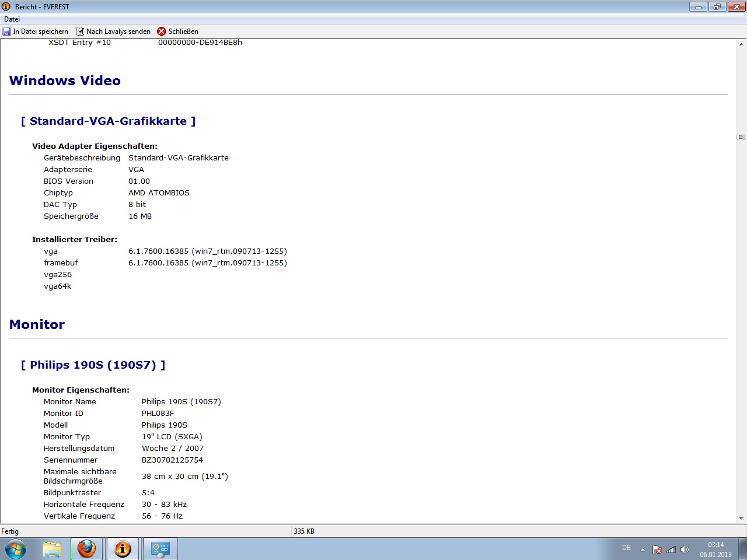Click the red Schließen X icon
747x560 pixels.
click(162, 32)
